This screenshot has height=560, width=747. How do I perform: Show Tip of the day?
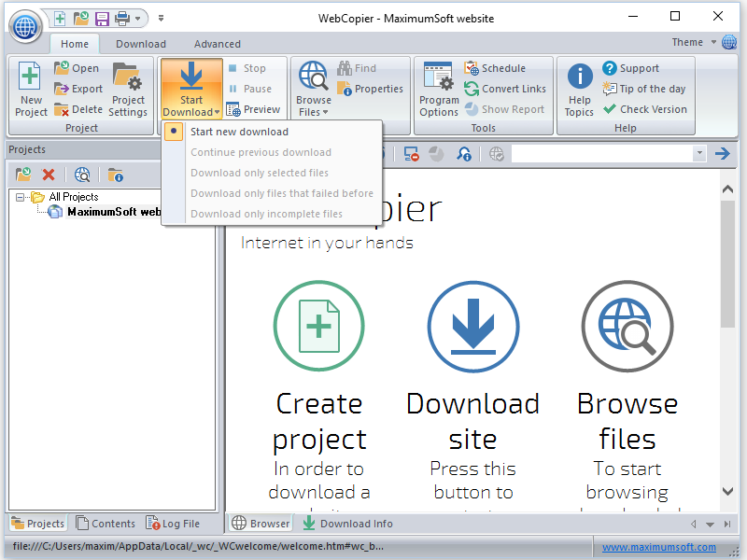coord(643,89)
